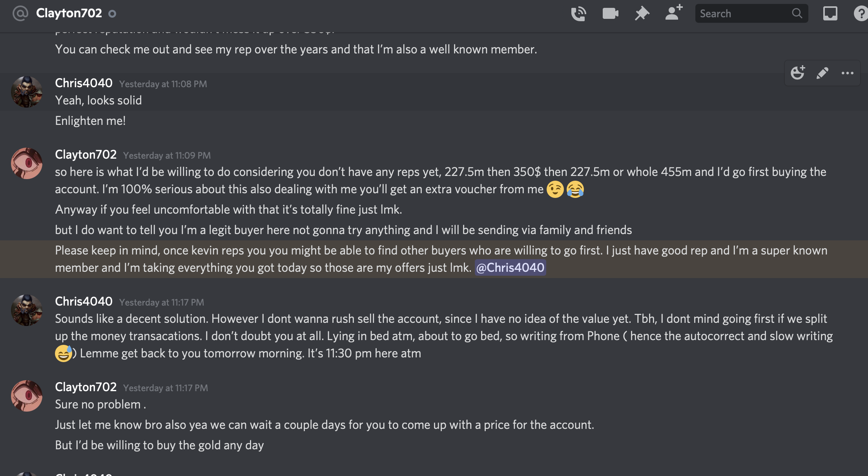Open more message options menu

coord(848,73)
